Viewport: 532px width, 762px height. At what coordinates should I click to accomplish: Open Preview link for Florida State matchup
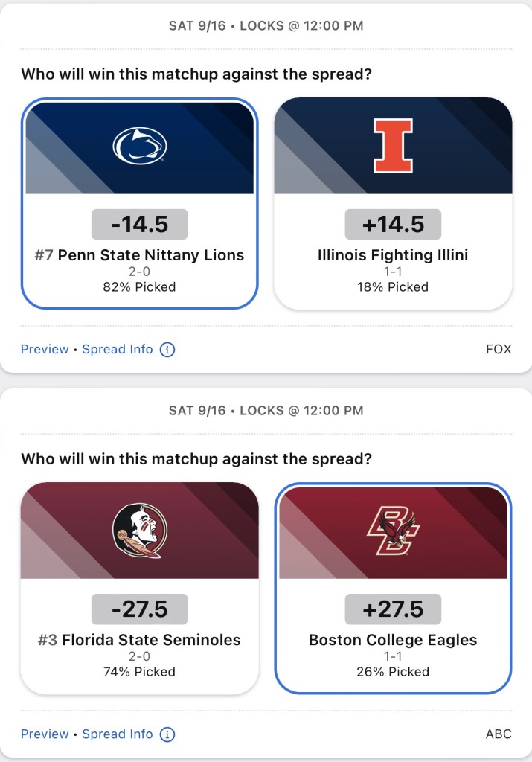click(x=45, y=734)
